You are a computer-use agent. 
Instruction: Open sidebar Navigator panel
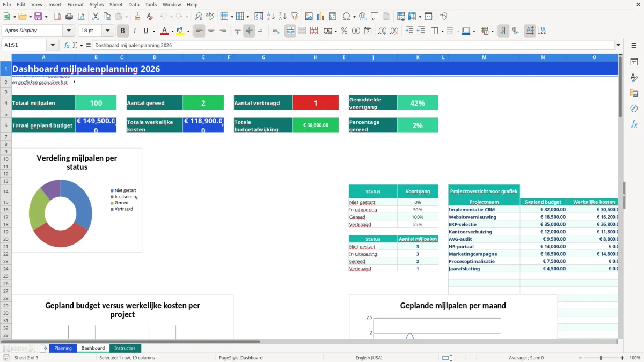coord(634,108)
